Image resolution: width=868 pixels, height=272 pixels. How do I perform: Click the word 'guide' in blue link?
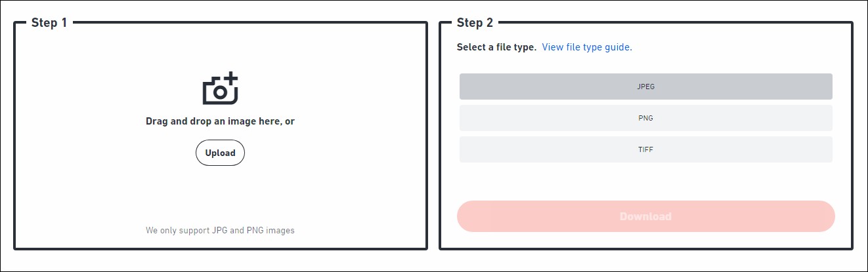coord(618,47)
